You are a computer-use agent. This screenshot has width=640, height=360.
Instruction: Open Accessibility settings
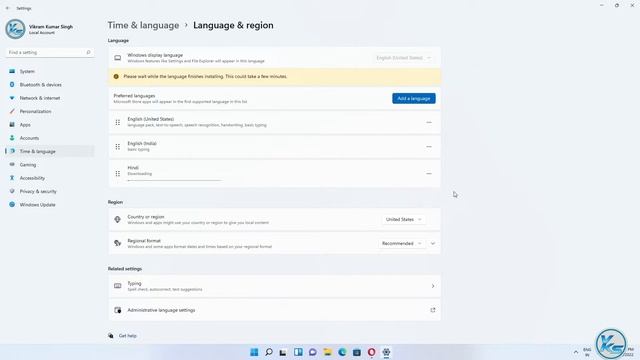pos(49,178)
